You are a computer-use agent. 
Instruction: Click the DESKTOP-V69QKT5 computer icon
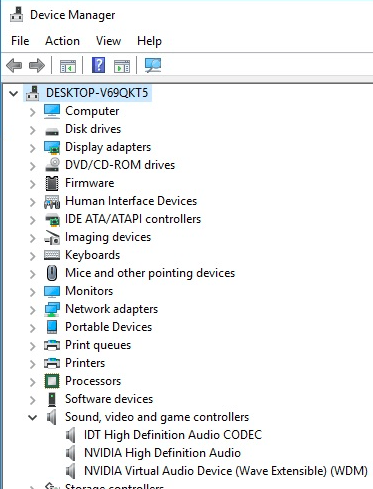pos(33,93)
